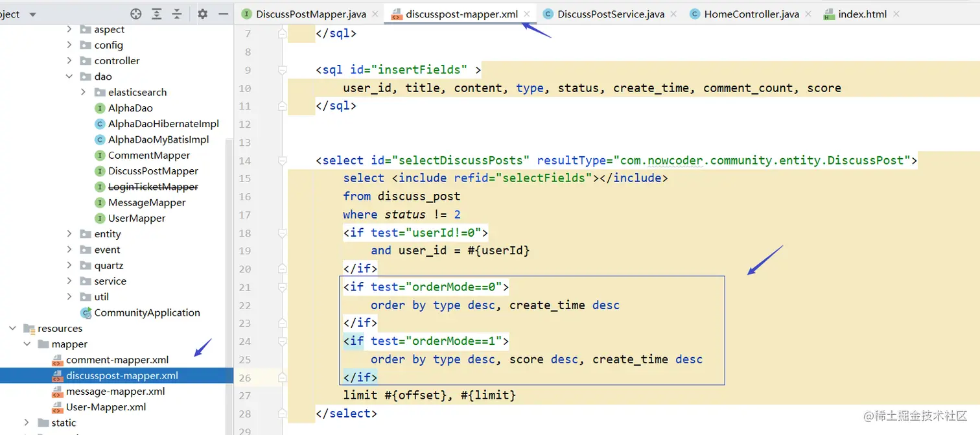Fold the select block at line 14
Viewport: 980px width, 435px height.
(282, 160)
